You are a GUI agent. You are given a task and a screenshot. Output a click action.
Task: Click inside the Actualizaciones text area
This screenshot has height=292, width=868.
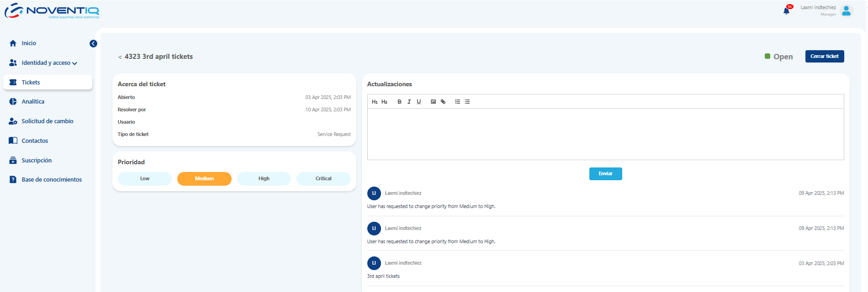(x=605, y=134)
